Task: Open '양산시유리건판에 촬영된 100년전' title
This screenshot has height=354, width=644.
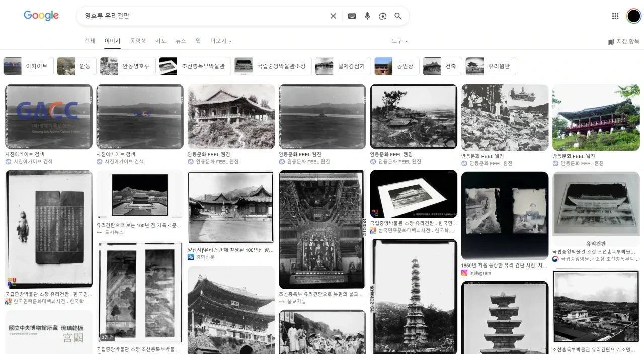Action: coord(231,250)
